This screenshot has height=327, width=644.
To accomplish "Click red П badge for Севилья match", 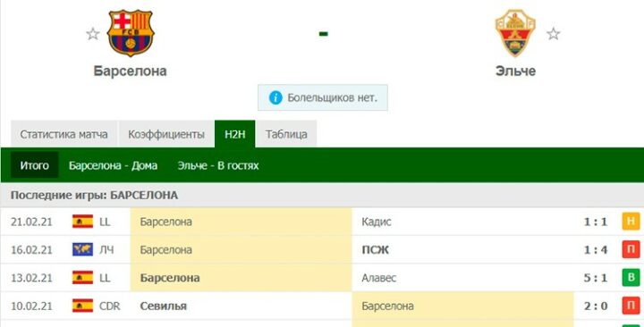I will click(x=631, y=306).
